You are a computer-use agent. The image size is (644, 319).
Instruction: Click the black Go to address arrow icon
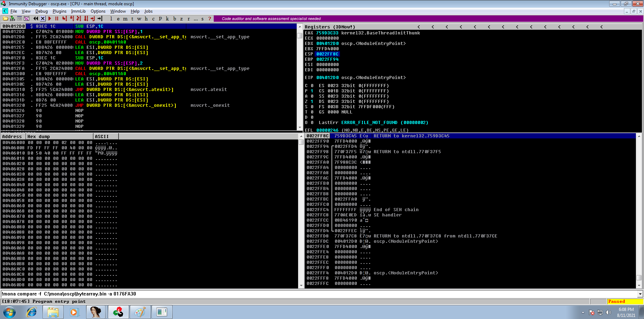[x=100, y=19]
